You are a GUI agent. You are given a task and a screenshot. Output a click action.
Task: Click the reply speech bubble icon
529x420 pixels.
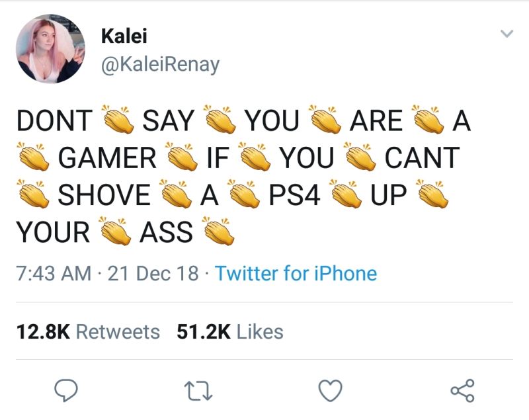[66, 390]
